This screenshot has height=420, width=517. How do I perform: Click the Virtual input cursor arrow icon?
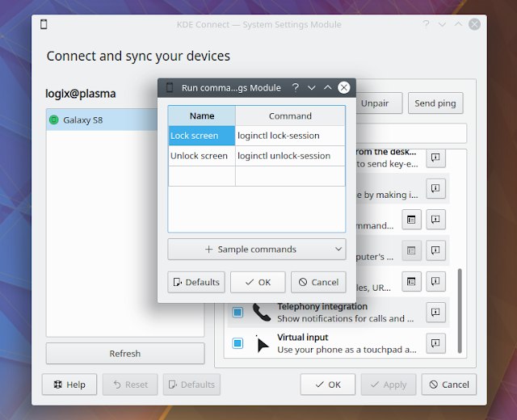(262, 344)
